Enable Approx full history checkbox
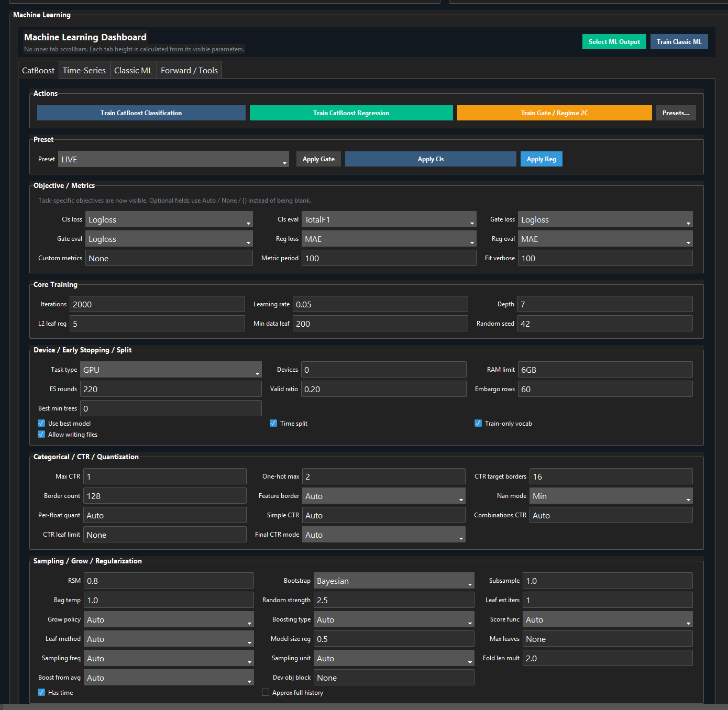Image resolution: width=728 pixels, height=710 pixels. click(x=266, y=692)
